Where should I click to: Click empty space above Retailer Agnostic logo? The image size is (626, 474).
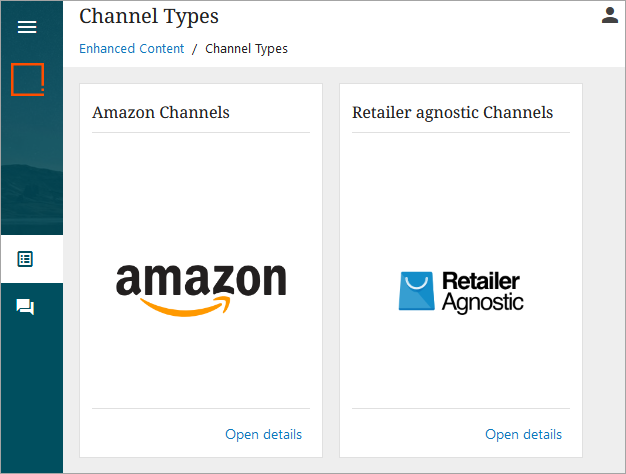(x=461, y=200)
